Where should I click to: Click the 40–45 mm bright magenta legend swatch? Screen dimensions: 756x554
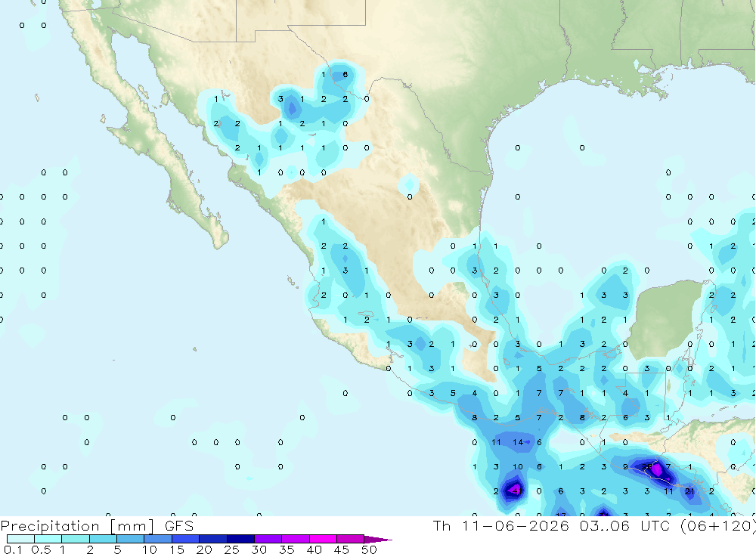[323, 539]
